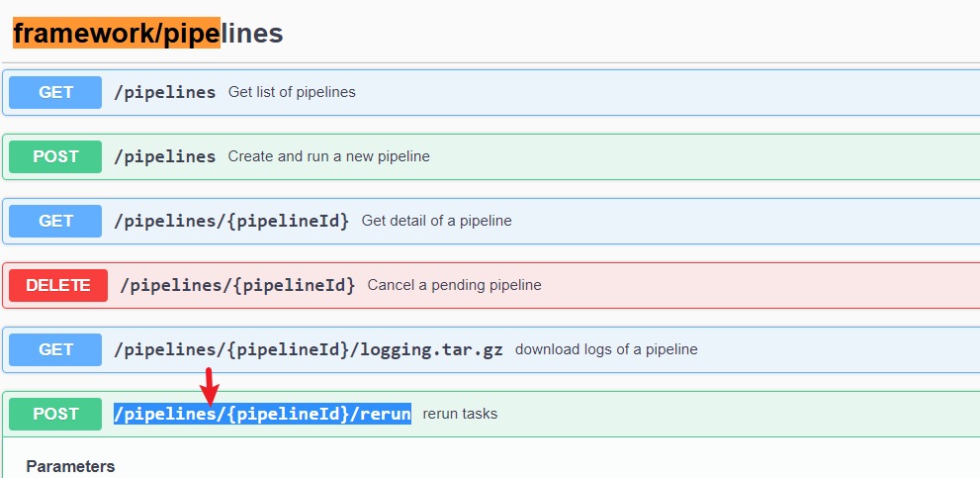980x478 pixels.
Task: Click the /pipelines path in the GET row
Action: point(165,92)
